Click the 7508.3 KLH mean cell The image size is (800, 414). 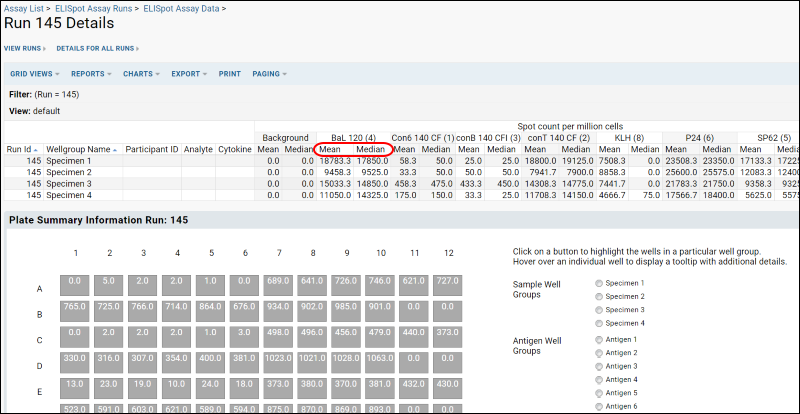614,161
